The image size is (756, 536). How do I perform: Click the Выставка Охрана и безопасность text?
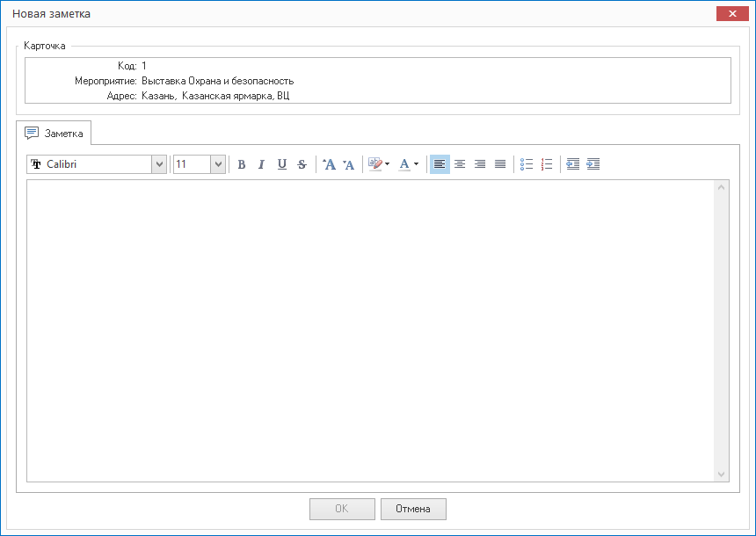click(217, 81)
